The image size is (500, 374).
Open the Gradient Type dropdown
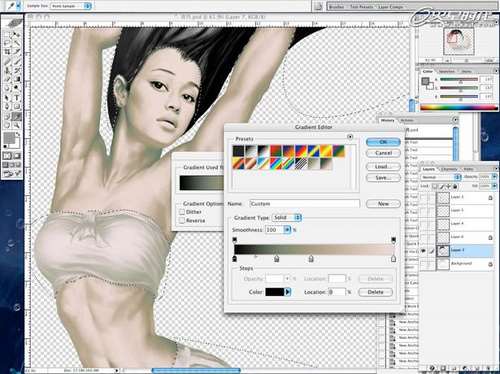287,217
